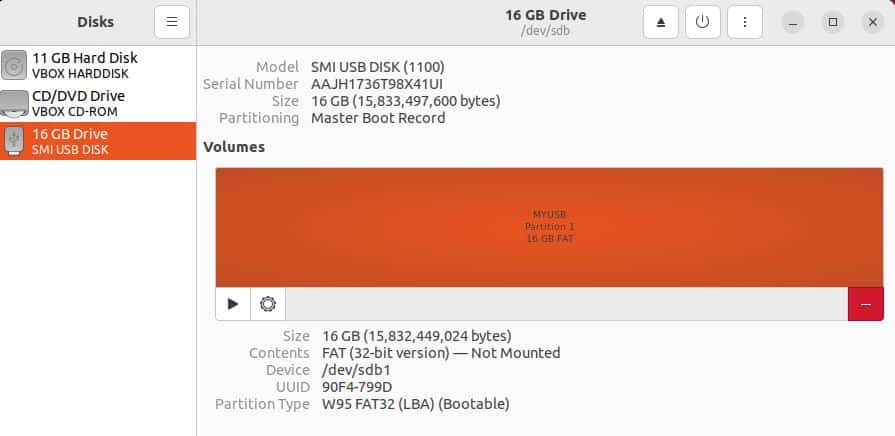
Task: Maximize the Disks window
Action: (833, 22)
